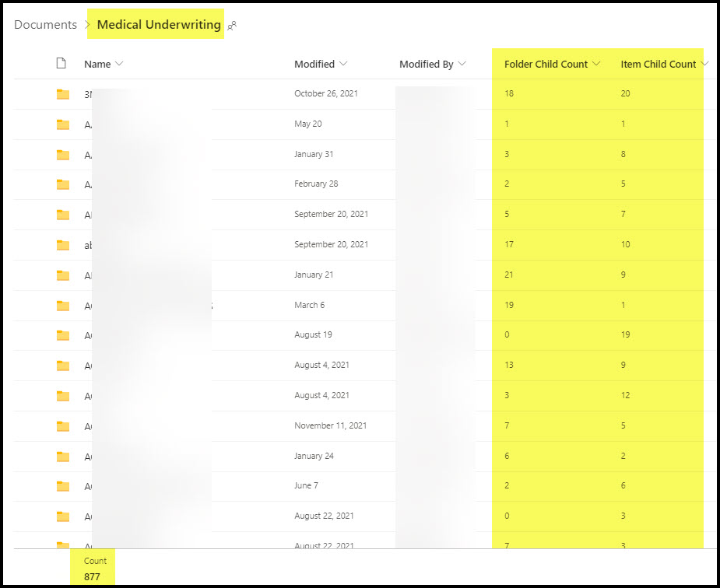Viewport: 720px width, 588px height.
Task: Open the folder icon in the January 24 row
Action: (x=63, y=457)
